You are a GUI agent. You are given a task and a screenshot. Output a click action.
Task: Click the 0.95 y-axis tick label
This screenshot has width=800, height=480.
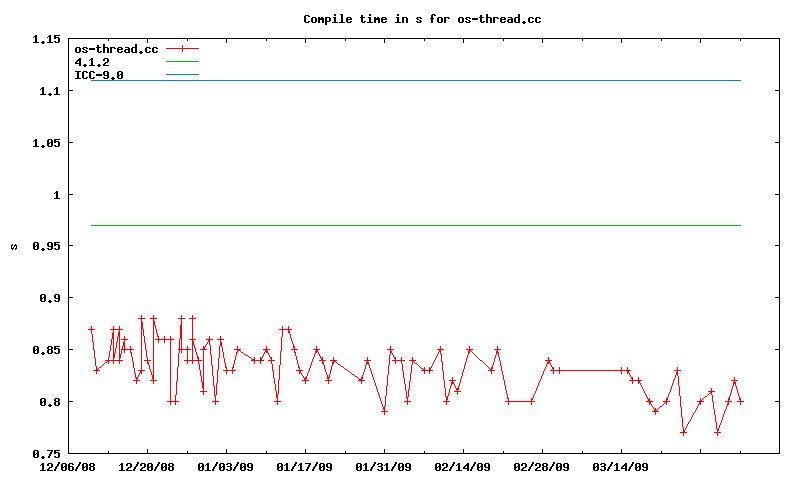click(x=46, y=246)
